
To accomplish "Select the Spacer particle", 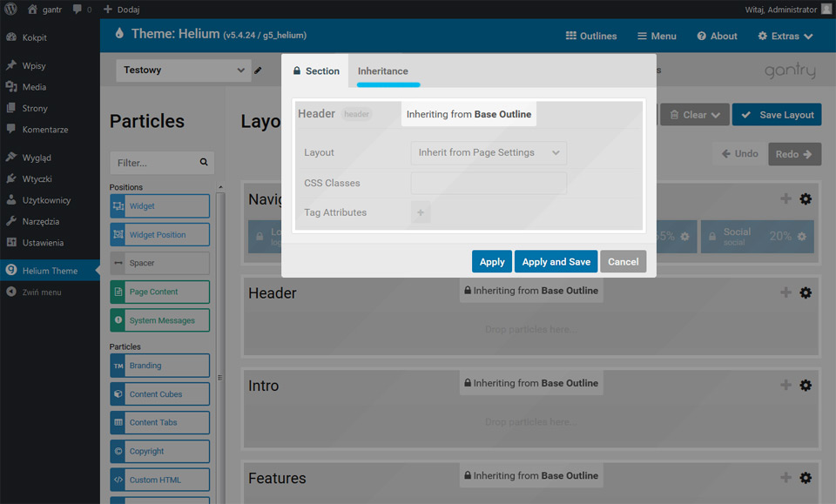I will tap(160, 263).
